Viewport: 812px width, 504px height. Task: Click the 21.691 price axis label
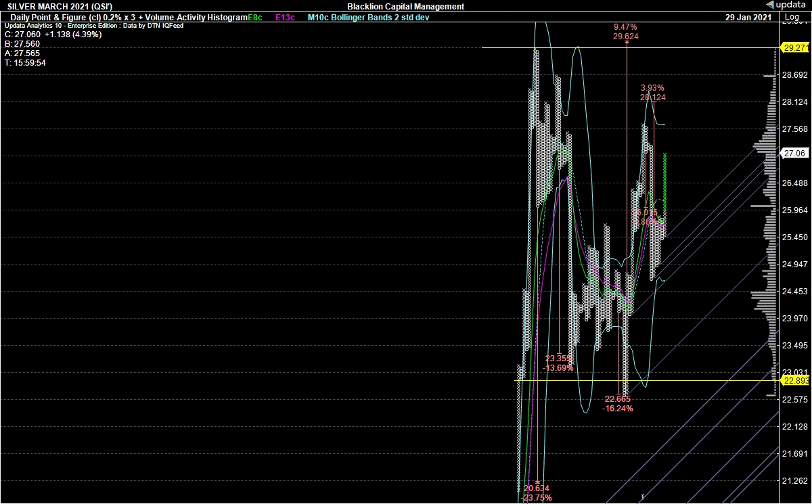coord(796,453)
